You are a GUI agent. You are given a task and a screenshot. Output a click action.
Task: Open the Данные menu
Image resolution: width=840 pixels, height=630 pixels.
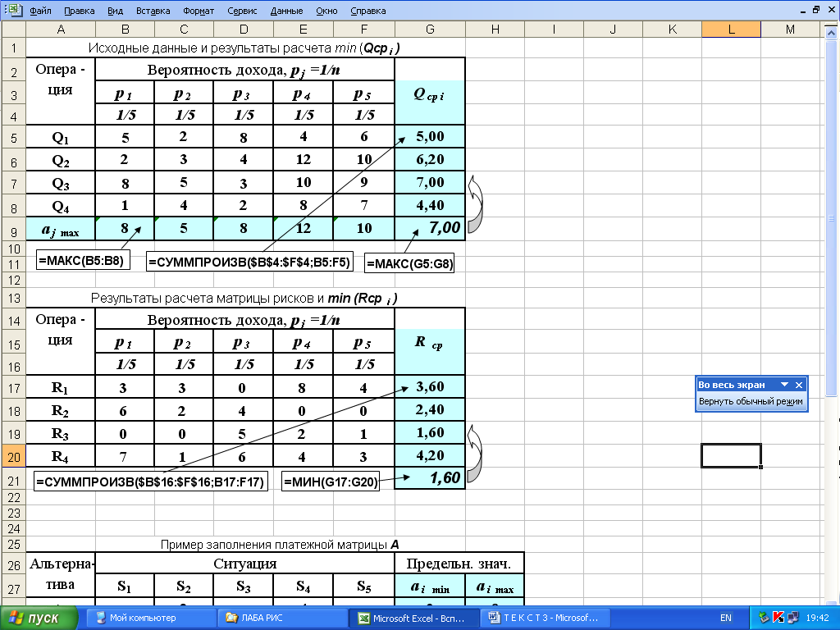(286, 10)
